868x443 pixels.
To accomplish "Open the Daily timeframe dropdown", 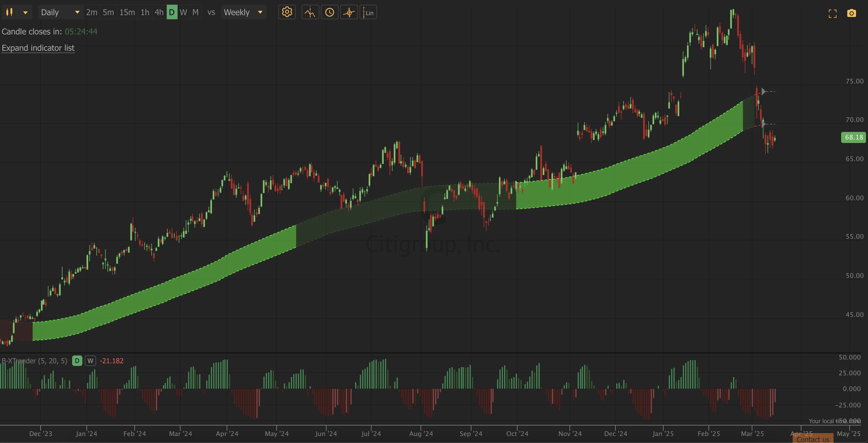I will [x=60, y=13].
